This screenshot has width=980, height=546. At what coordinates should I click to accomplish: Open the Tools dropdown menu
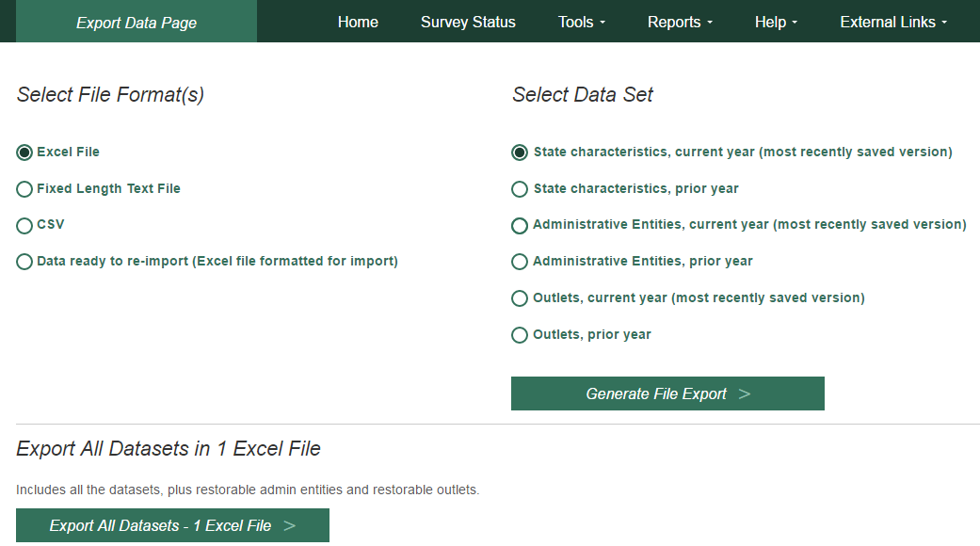[x=581, y=22]
